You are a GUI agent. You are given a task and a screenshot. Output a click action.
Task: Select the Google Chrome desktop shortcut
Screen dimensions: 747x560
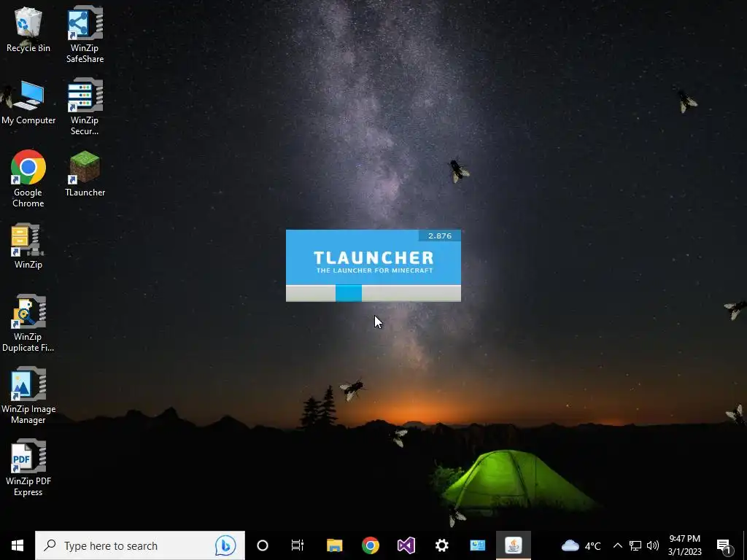tap(28, 179)
